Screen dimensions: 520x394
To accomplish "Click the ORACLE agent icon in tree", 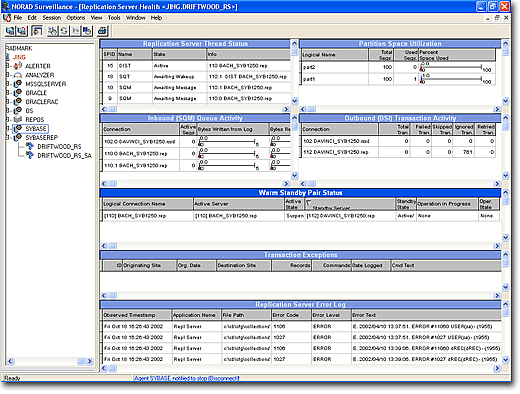I will (18, 93).
